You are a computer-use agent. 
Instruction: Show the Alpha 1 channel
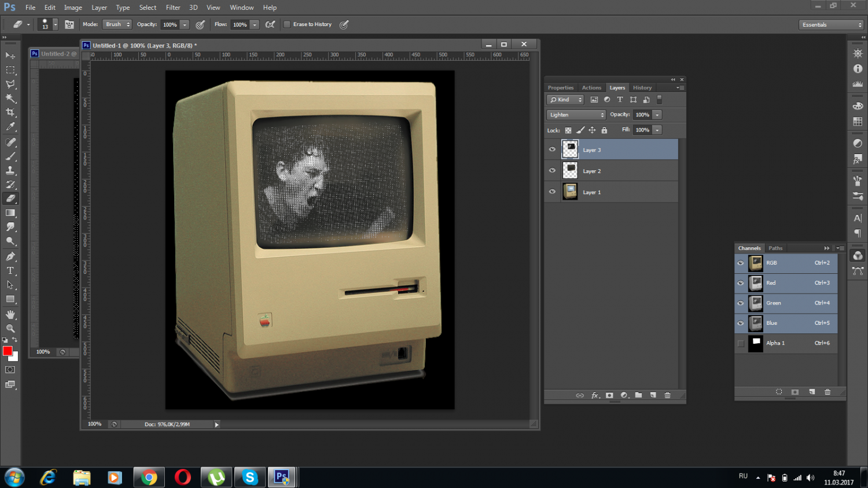(x=741, y=343)
